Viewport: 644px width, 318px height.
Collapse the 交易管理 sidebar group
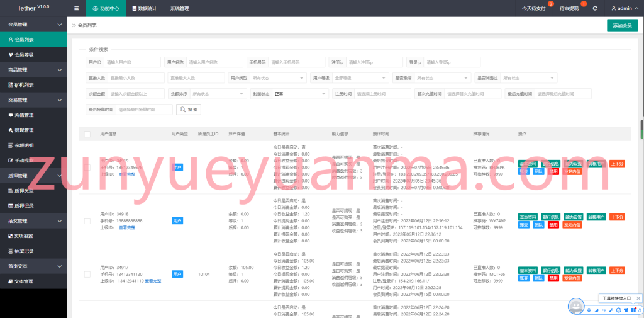33,100
